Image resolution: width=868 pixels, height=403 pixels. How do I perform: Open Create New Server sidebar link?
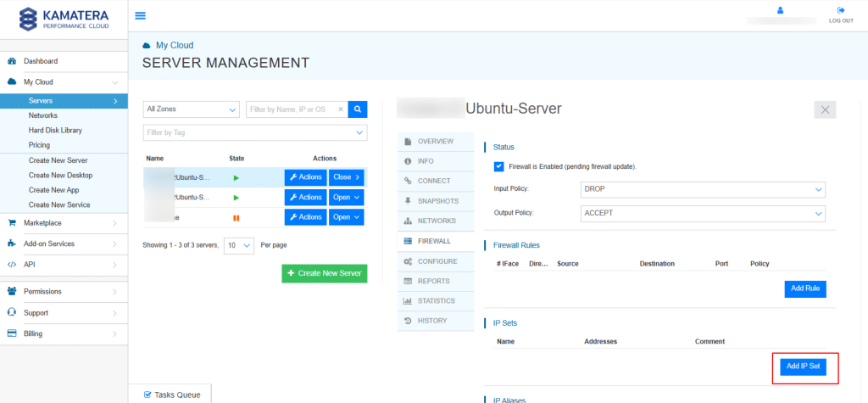58,160
